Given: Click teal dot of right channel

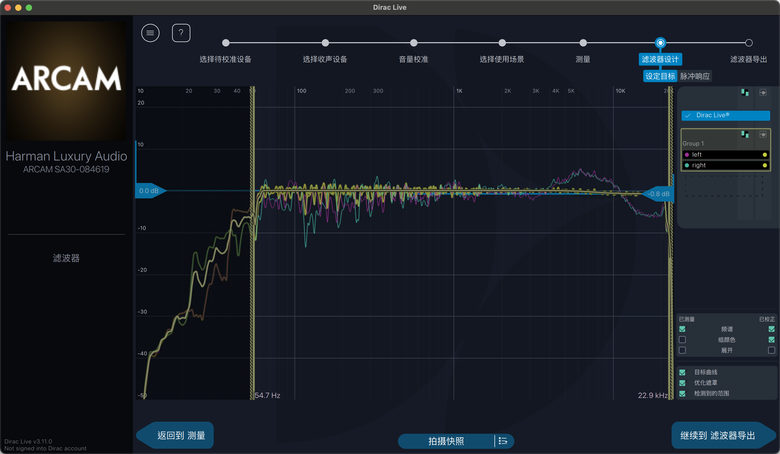Looking at the screenshot, I should pos(687,165).
